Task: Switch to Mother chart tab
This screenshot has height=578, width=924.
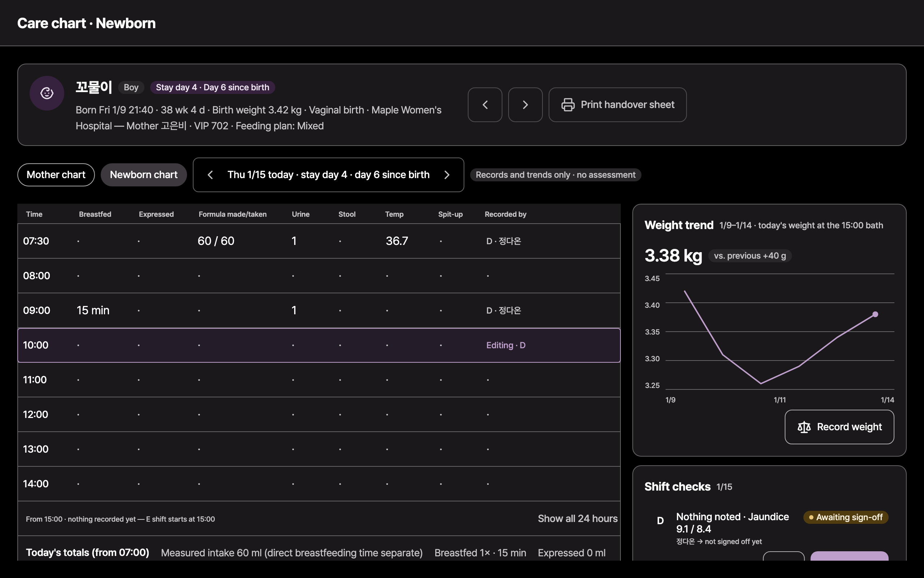Action: (x=56, y=175)
